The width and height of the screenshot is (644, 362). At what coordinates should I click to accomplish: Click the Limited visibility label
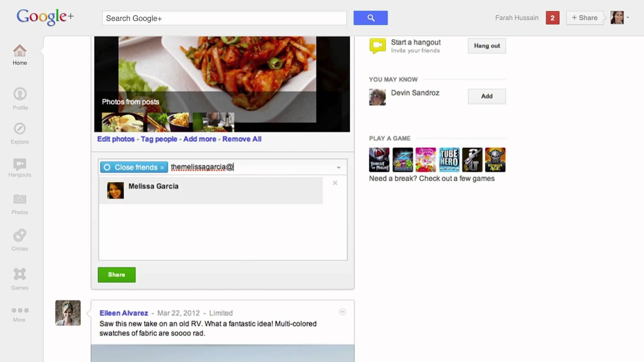tap(221, 313)
